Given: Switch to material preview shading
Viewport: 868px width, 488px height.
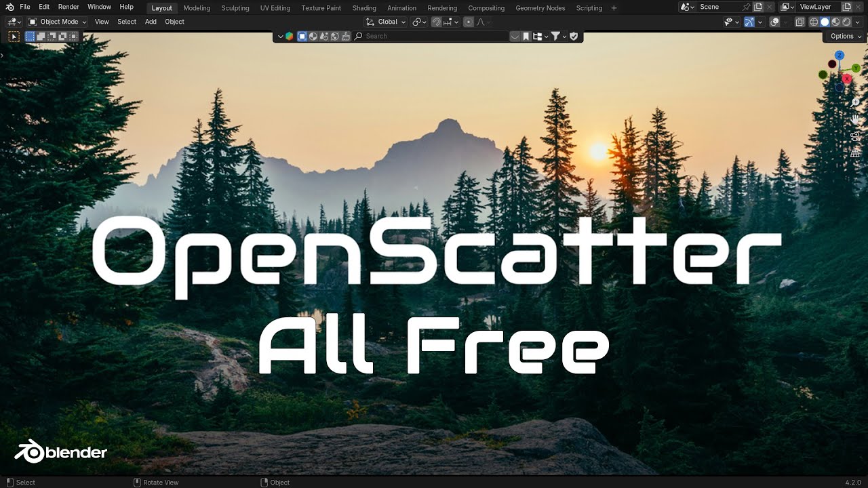Looking at the screenshot, I should coord(835,22).
